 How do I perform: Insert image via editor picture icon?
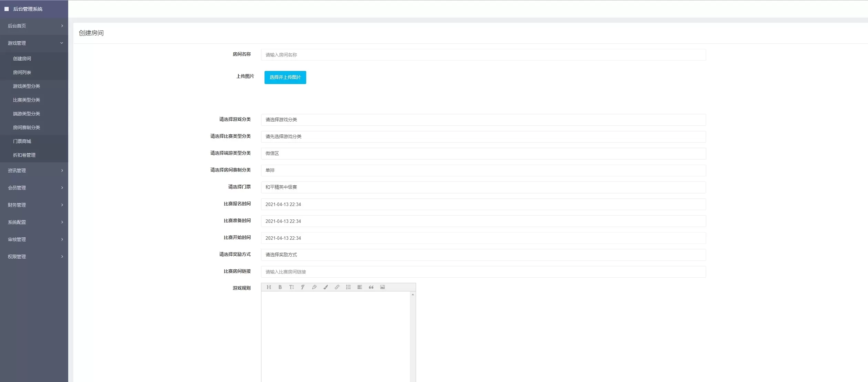click(x=382, y=287)
